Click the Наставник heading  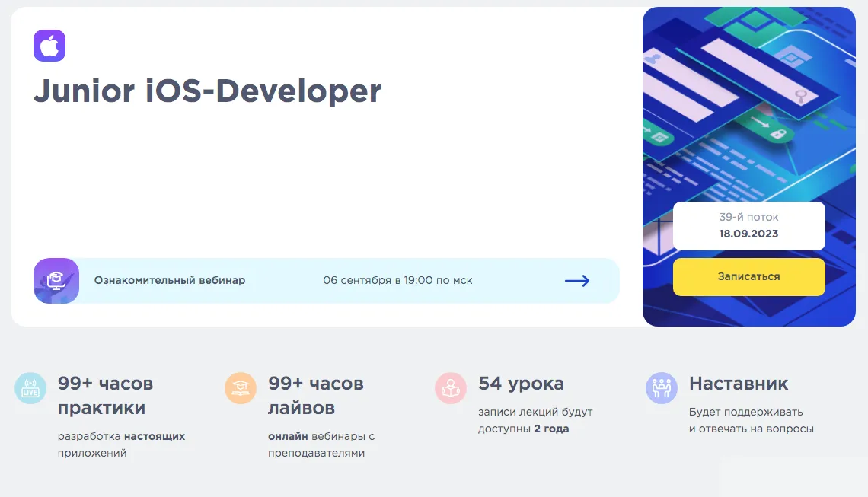coord(738,384)
